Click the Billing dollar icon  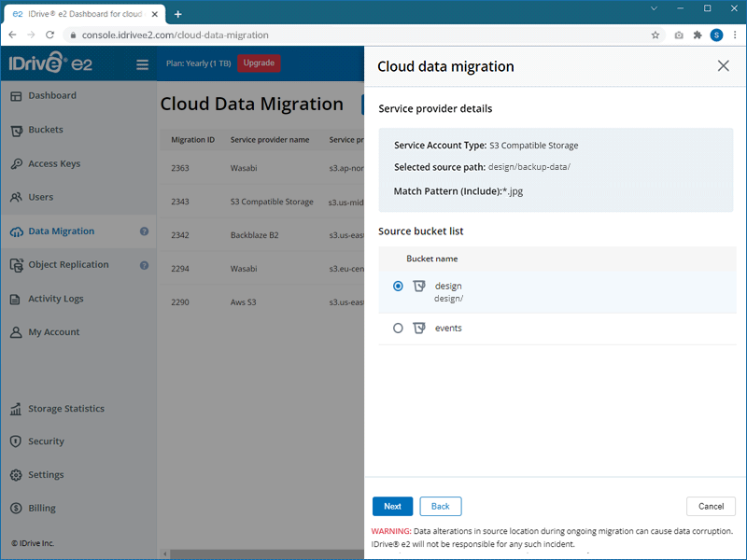pyautogui.click(x=16, y=509)
